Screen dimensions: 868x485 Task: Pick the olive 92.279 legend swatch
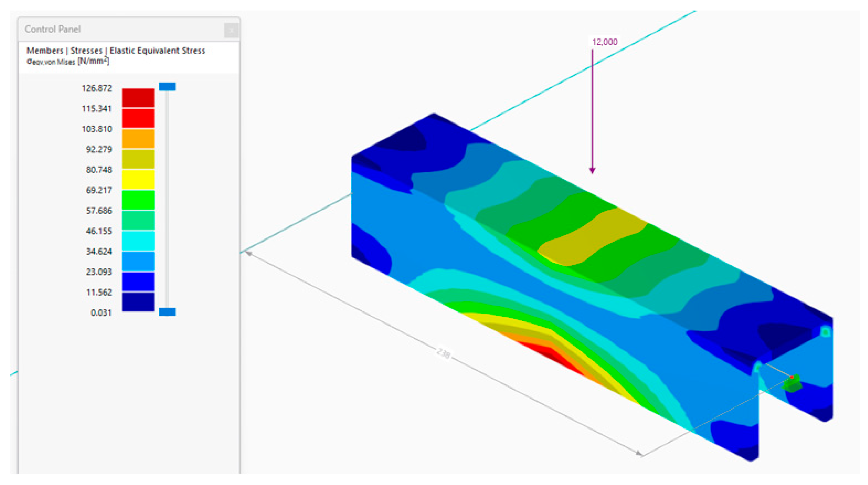(138, 159)
